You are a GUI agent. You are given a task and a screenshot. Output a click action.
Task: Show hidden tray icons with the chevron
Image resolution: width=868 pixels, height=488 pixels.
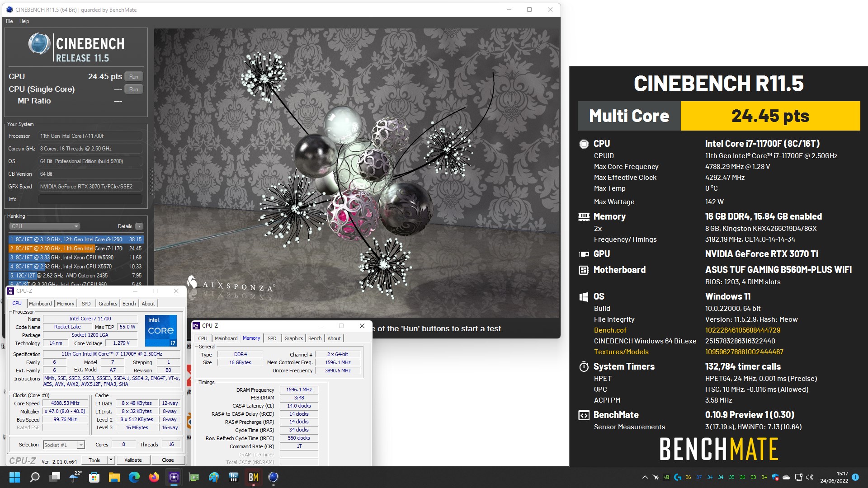point(645,477)
